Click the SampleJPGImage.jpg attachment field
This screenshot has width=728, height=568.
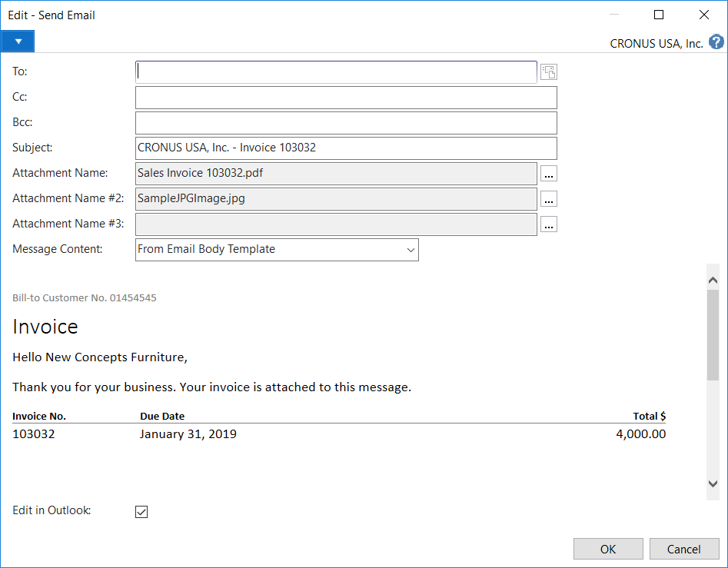pyautogui.click(x=336, y=199)
